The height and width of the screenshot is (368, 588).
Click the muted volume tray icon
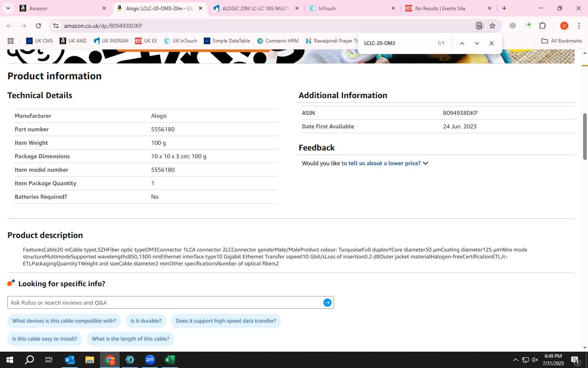point(535,360)
